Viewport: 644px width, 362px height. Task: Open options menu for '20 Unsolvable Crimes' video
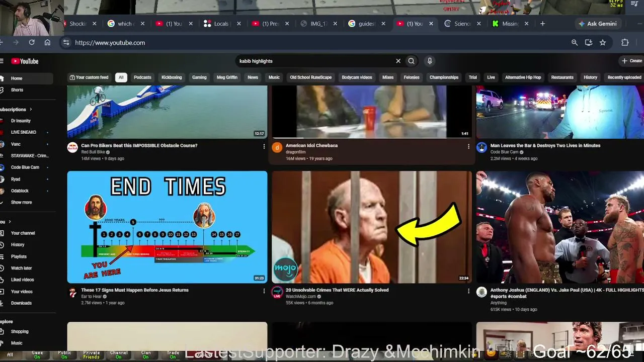pyautogui.click(x=468, y=291)
